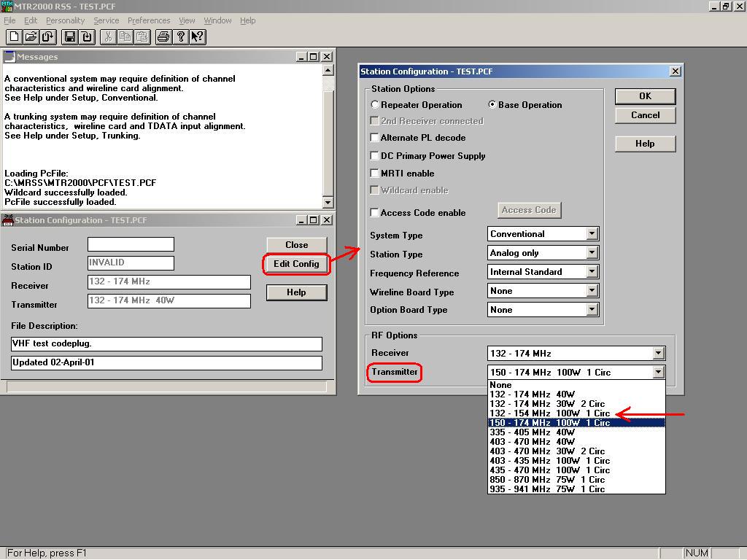Viewport: 747px width, 560px height.
Task: Select the Base Operation radio button
Action: tap(492, 104)
